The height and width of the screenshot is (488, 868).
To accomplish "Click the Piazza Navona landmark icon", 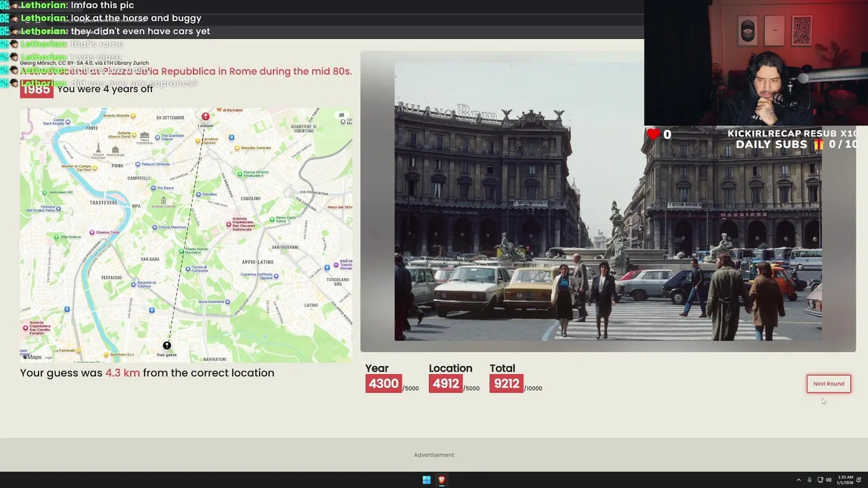I will 98,148.
